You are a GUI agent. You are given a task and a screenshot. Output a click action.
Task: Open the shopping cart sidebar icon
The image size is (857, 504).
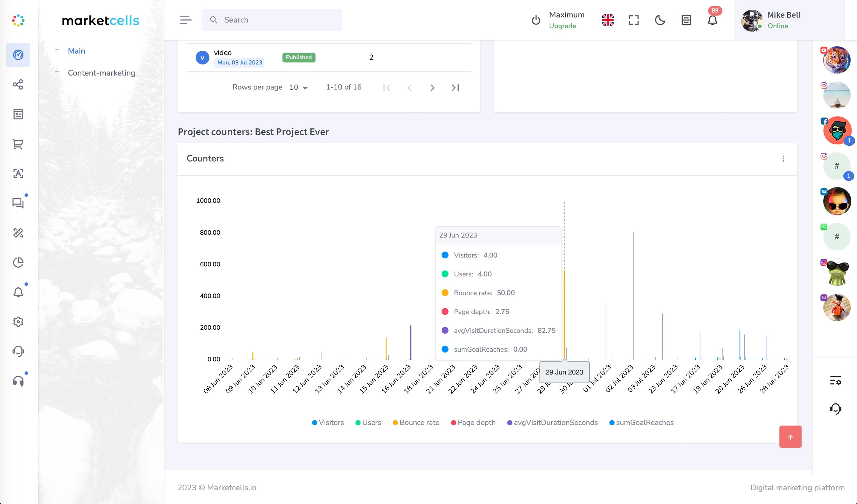pyautogui.click(x=18, y=144)
